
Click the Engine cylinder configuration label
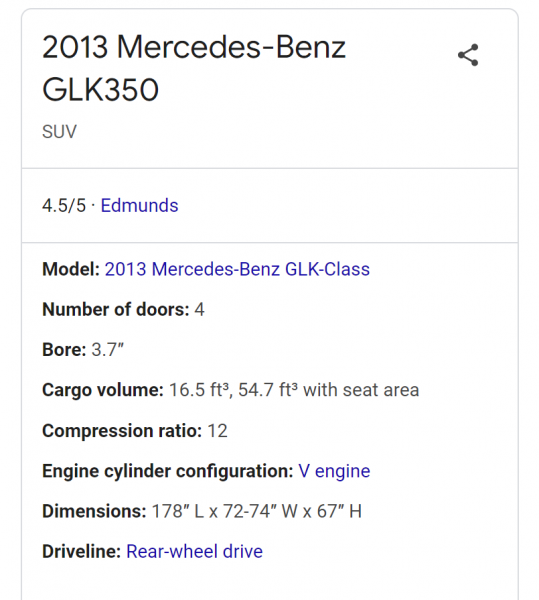[168, 471]
